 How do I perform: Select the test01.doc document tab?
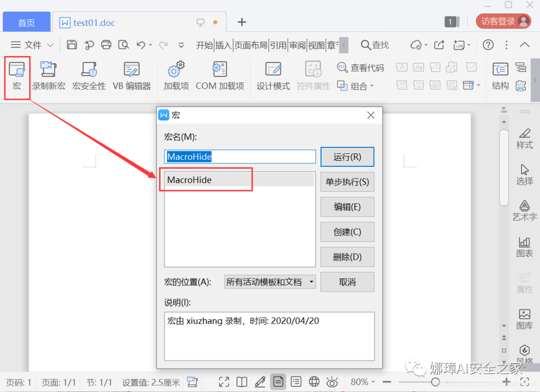(139, 22)
